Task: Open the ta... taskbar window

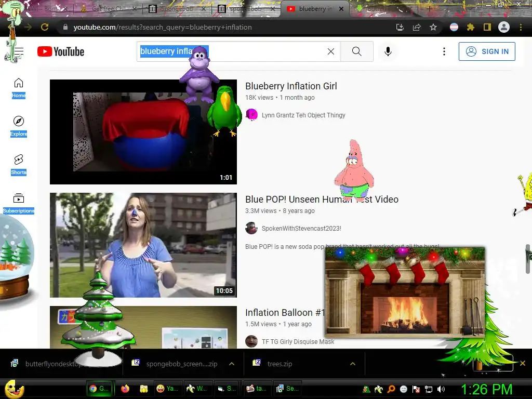Action: click(257, 389)
